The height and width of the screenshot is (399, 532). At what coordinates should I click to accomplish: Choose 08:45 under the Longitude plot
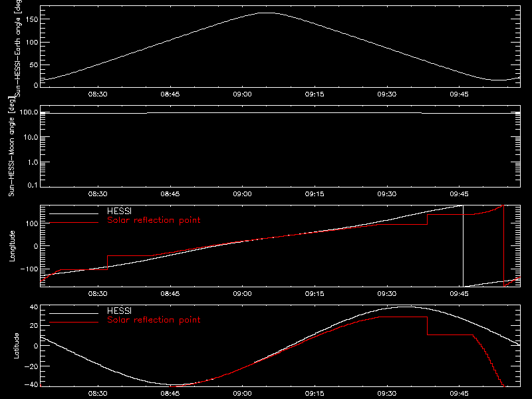coord(170,293)
